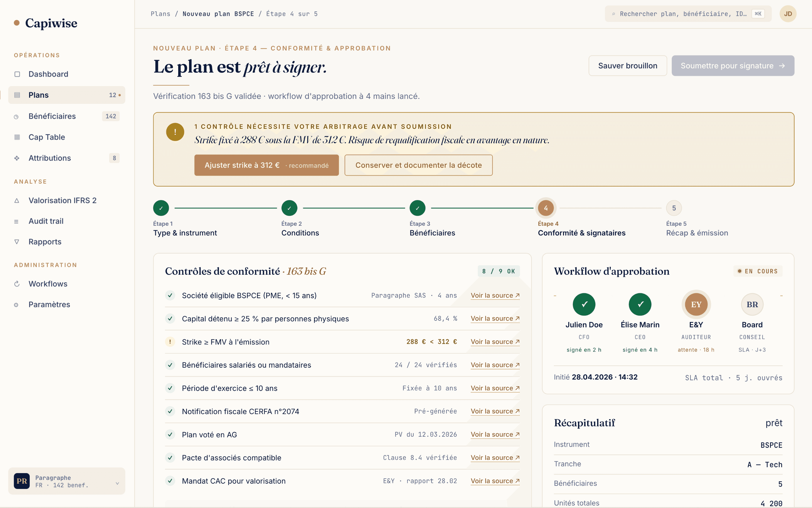
Task: Click the Audit trail lines icon
Action: (16, 221)
